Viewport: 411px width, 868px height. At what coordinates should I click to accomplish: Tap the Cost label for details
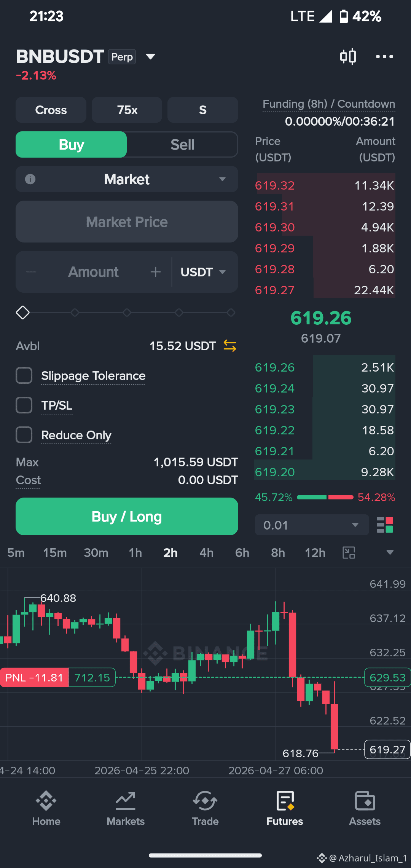click(28, 480)
